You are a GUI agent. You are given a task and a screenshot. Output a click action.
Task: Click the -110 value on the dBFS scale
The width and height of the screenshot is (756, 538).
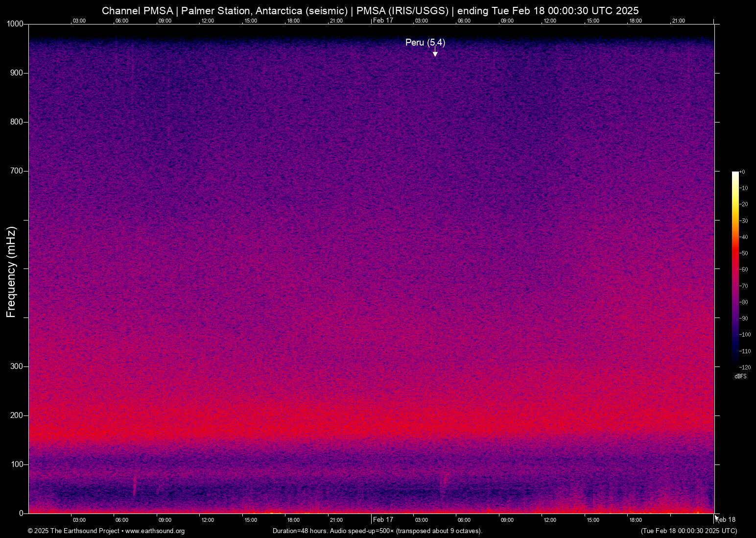[x=745, y=351]
